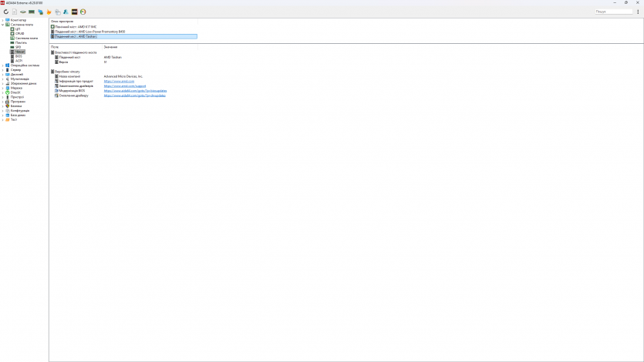The width and height of the screenshot is (644, 362).
Task: Click the flame stability test icon
Action: pyautogui.click(x=49, y=12)
